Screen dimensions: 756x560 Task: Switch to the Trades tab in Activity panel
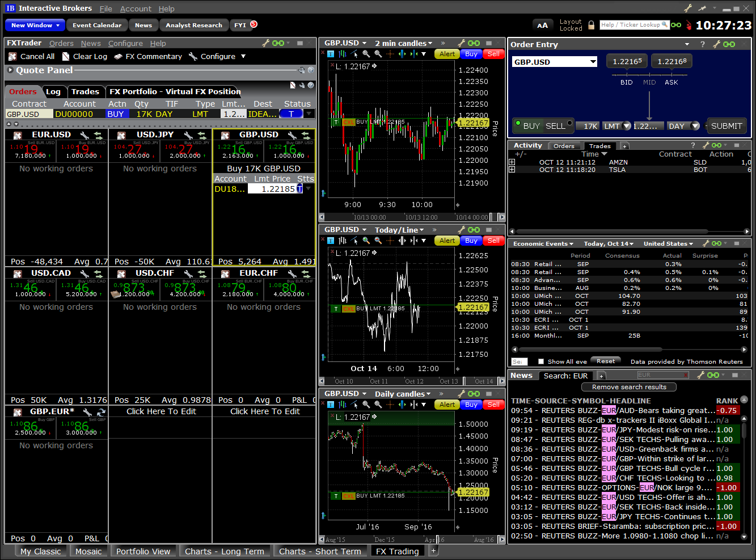tap(599, 145)
